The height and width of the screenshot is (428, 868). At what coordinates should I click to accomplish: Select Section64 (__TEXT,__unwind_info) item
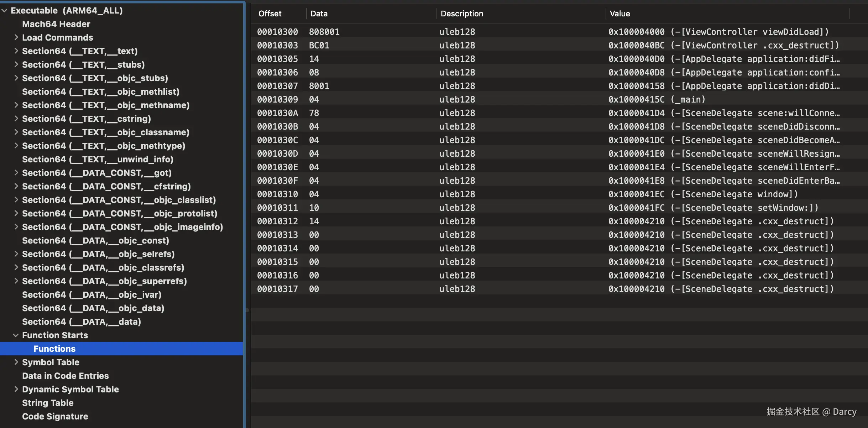98,159
